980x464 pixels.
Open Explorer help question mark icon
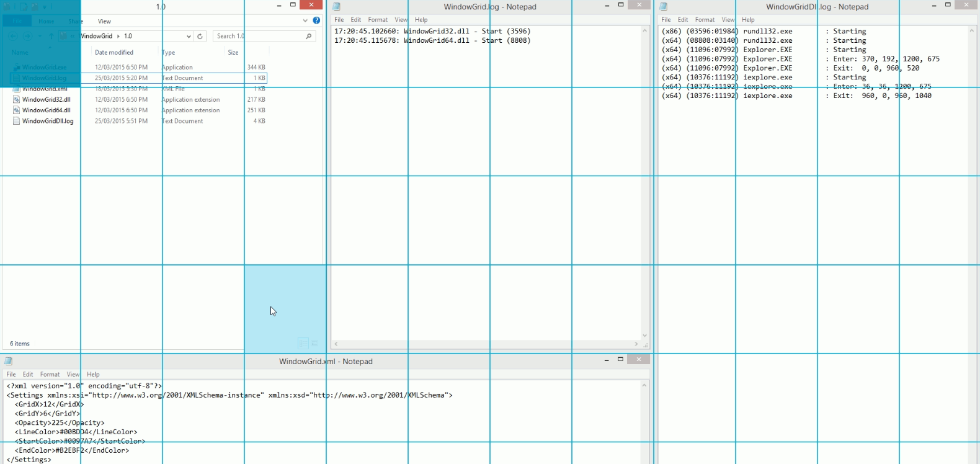click(316, 20)
